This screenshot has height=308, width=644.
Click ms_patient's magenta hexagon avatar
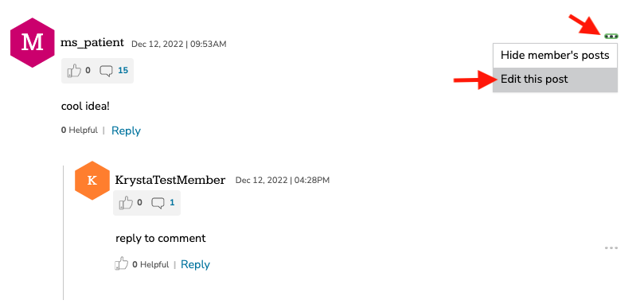33,42
